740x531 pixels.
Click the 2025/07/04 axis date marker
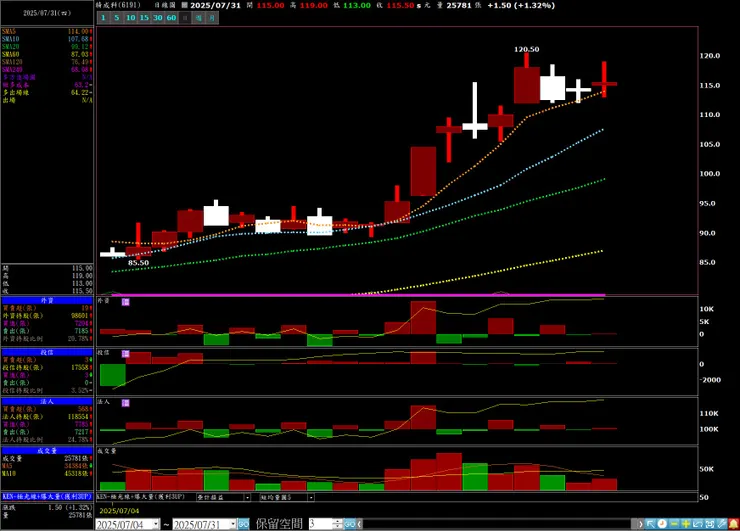tap(119, 511)
